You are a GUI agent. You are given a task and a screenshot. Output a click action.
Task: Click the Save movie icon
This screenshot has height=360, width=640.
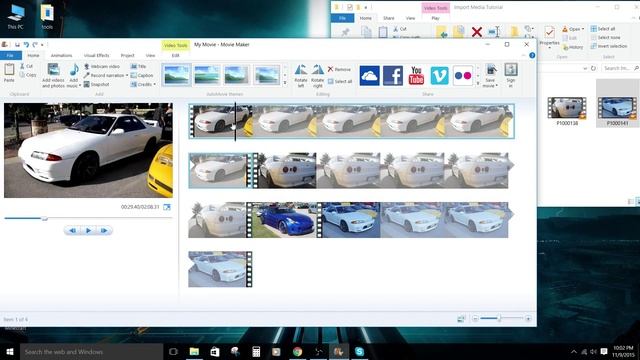[x=491, y=70]
